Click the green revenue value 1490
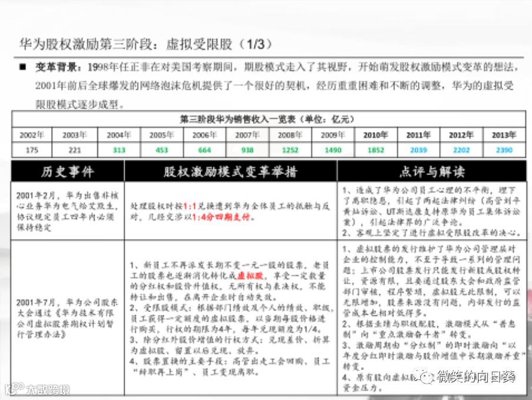The image size is (532, 400). tap(333, 150)
